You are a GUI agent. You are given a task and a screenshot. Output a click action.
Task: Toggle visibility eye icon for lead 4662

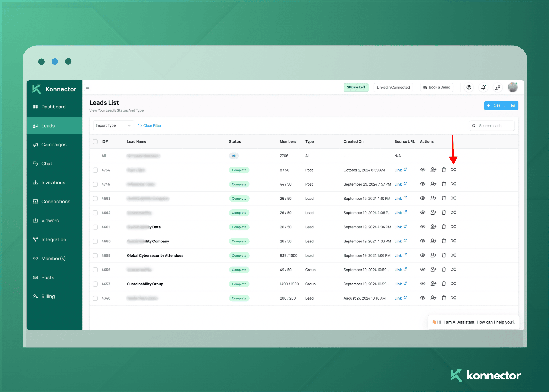423,212
